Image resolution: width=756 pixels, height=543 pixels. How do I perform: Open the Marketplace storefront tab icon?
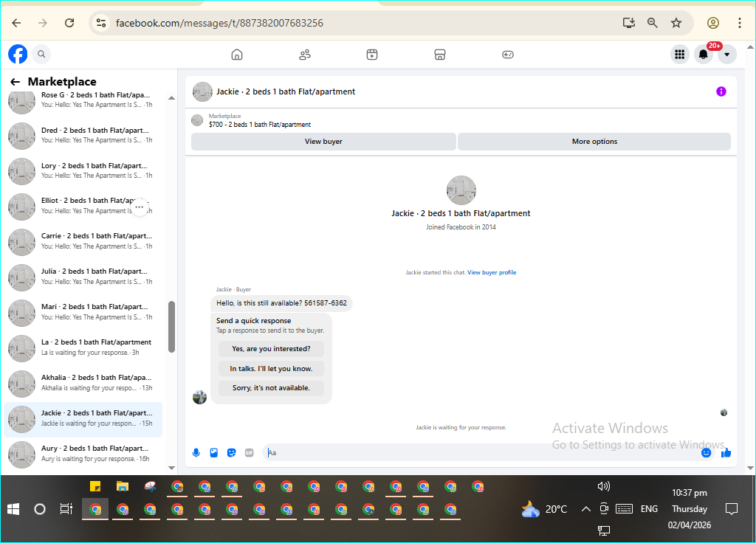pos(440,55)
